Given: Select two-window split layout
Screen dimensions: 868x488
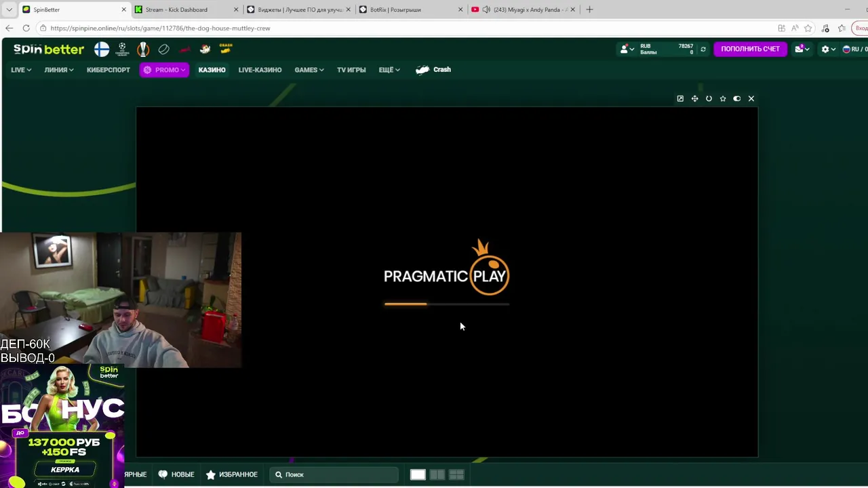Looking at the screenshot, I should (x=437, y=474).
